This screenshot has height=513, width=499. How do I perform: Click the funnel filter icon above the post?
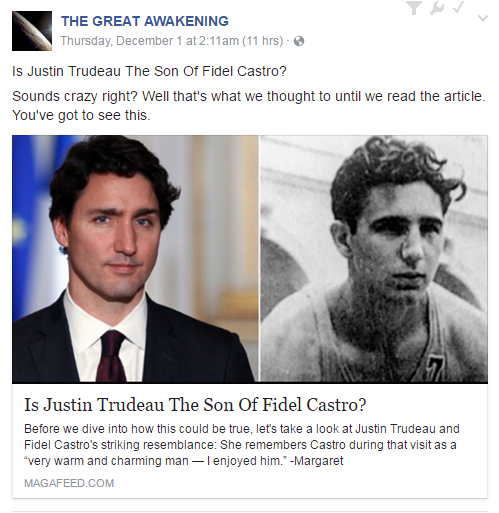[x=414, y=8]
